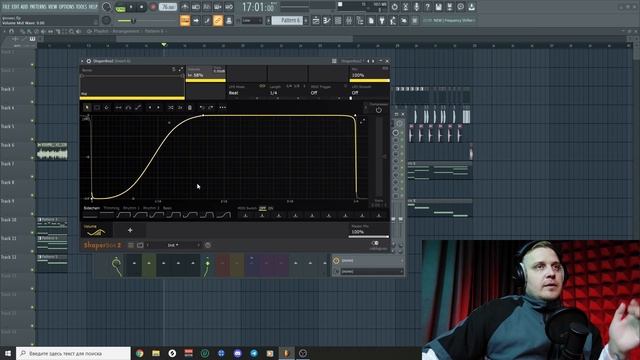Select the pen draw tool in ShaperBox
Screen dimensions: 640x360
(x=107, y=107)
